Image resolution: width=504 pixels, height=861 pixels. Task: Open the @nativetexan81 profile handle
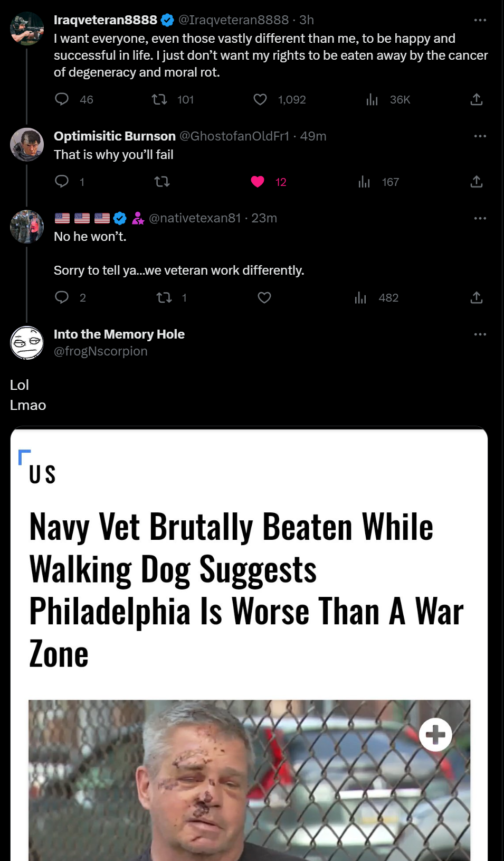(195, 218)
